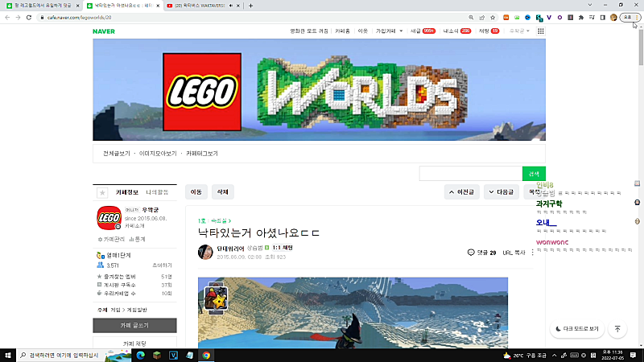Click the purple O extension icon

coord(559,17)
